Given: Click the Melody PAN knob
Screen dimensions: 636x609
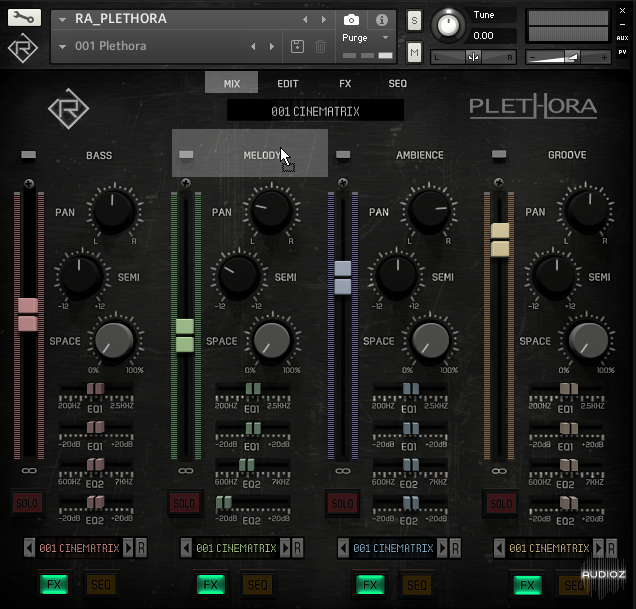Looking at the screenshot, I should [x=271, y=211].
